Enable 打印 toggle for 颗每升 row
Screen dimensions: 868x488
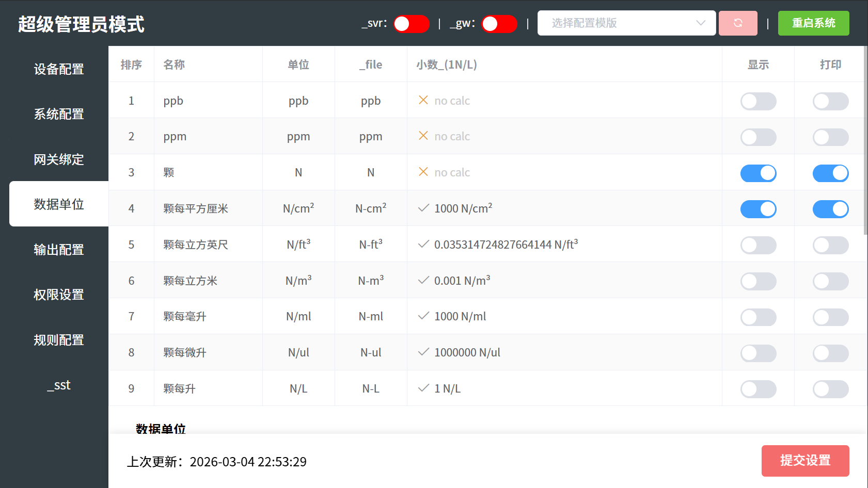830,389
